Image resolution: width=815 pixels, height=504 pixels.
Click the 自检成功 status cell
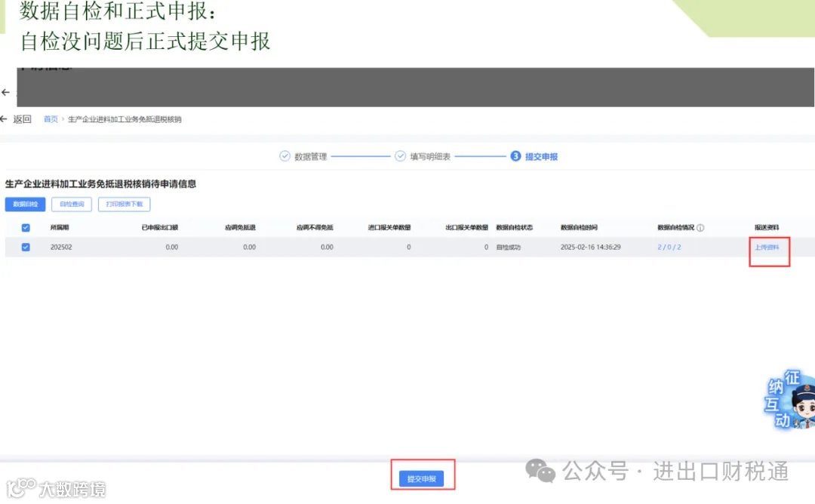[x=509, y=247]
